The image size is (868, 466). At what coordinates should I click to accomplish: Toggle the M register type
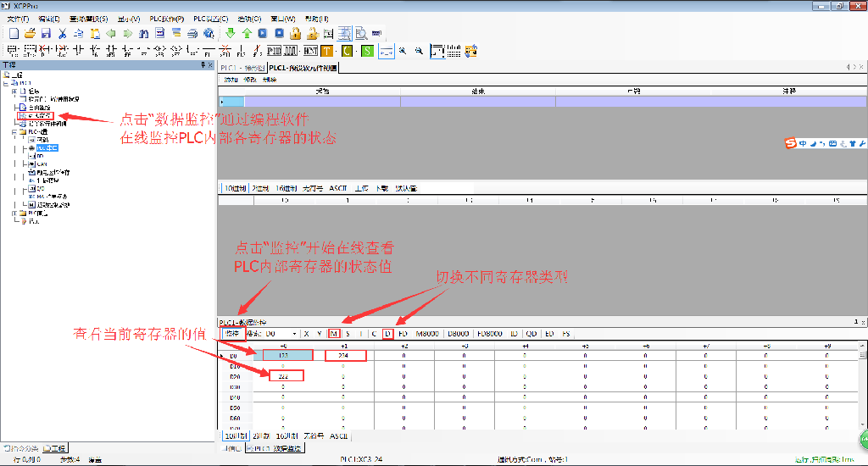(x=334, y=334)
